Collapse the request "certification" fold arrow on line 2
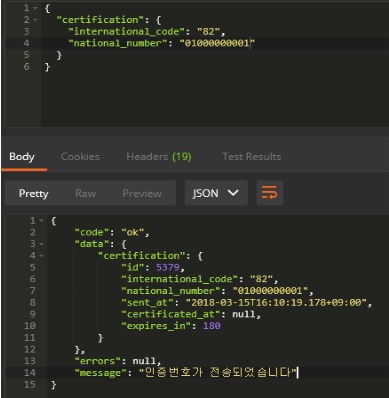 coord(35,20)
